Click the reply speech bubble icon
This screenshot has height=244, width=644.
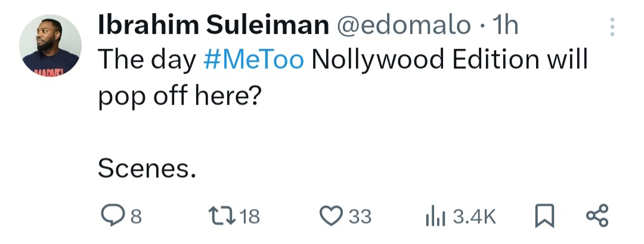(112, 215)
